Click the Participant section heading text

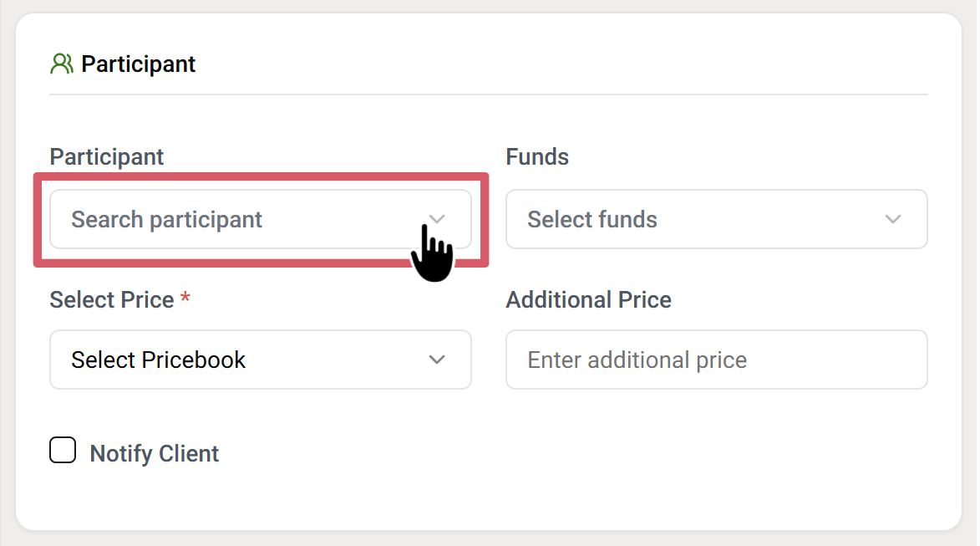[139, 64]
